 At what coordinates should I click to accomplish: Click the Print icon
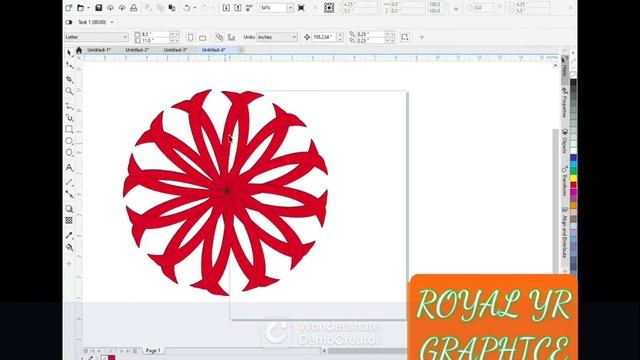pyautogui.click(x=133, y=8)
